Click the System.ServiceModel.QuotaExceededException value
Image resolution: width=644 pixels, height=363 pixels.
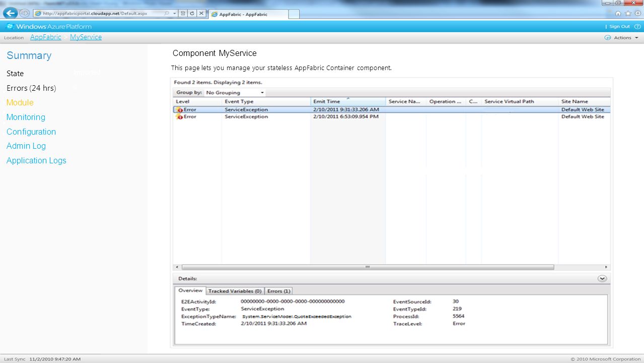[x=297, y=317]
